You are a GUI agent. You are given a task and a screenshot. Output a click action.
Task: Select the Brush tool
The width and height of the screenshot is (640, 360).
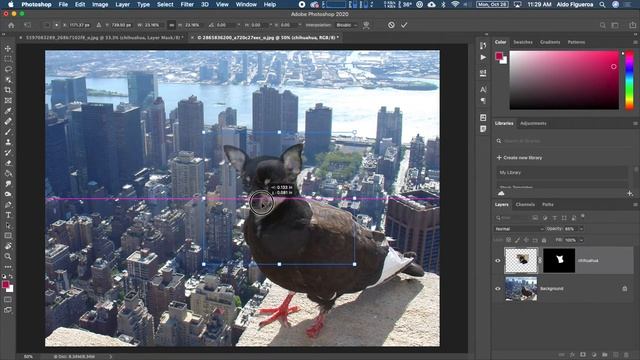pyautogui.click(x=8, y=132)
